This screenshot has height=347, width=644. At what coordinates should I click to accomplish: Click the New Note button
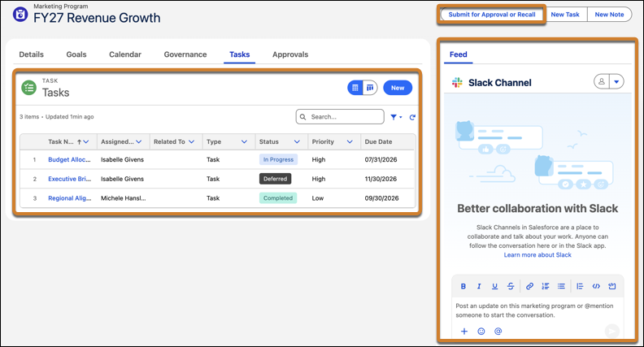(x=610, y=15)
